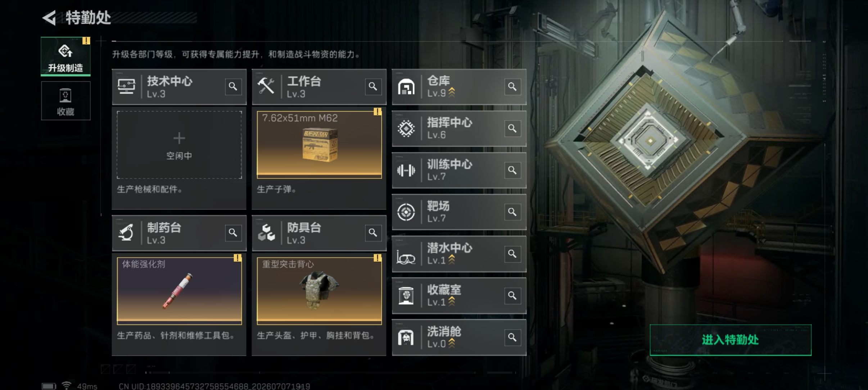Open the 洗消舱 department row
The image size is (868, 390).
459,337
